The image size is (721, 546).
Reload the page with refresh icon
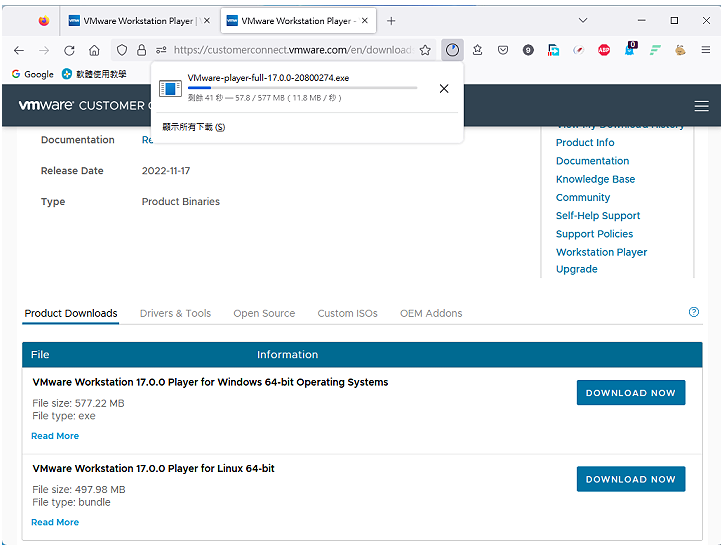click(69, 50)
